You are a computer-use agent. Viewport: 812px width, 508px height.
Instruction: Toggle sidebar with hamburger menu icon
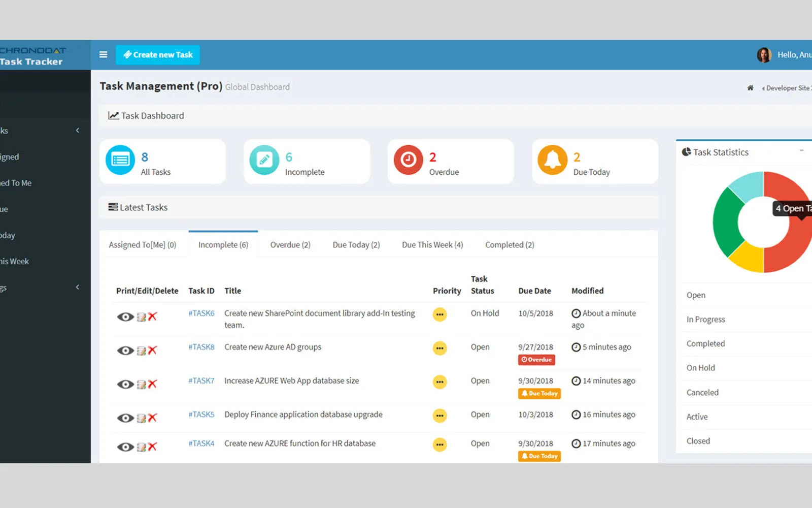tap(103, 55)
